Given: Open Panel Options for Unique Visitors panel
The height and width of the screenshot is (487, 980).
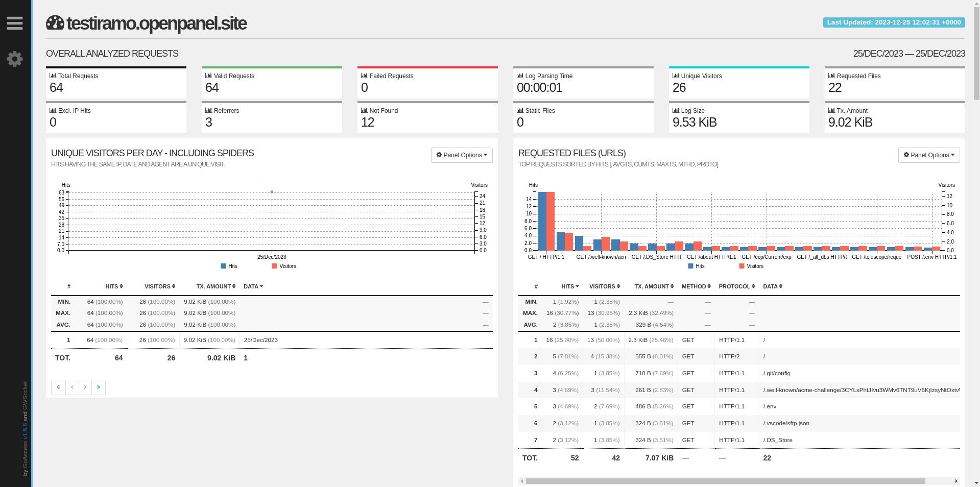Looking at the screenshot, I should tap(462, 155).
